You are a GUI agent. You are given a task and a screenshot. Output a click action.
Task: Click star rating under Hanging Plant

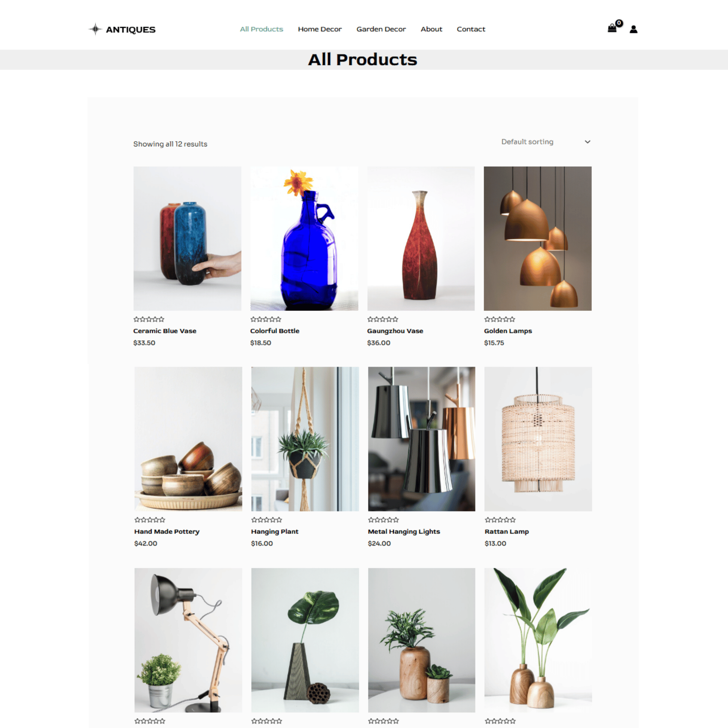[267, 520]
